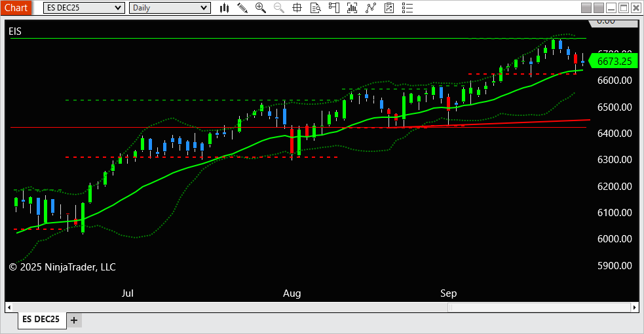Select the ES DEC25 chart tab
Viewport: 644px width, 334px height.
pos(41,319)
